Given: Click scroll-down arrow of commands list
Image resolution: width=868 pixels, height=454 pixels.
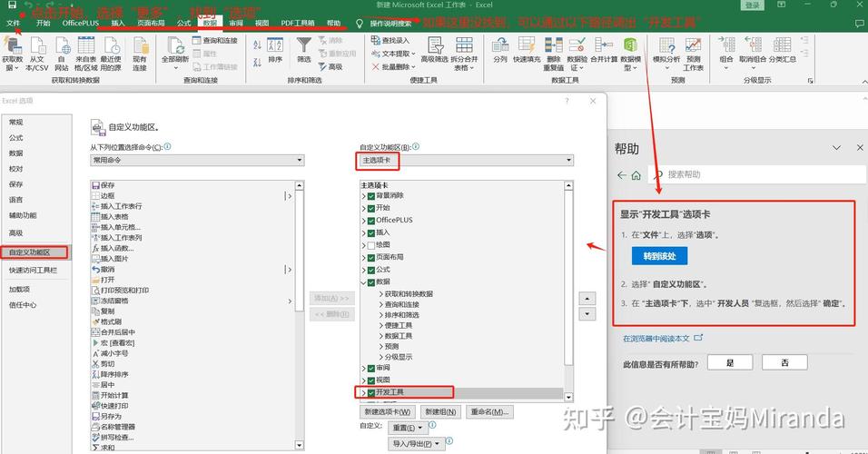Looking at the screenshot, I should tap(300, 445).
